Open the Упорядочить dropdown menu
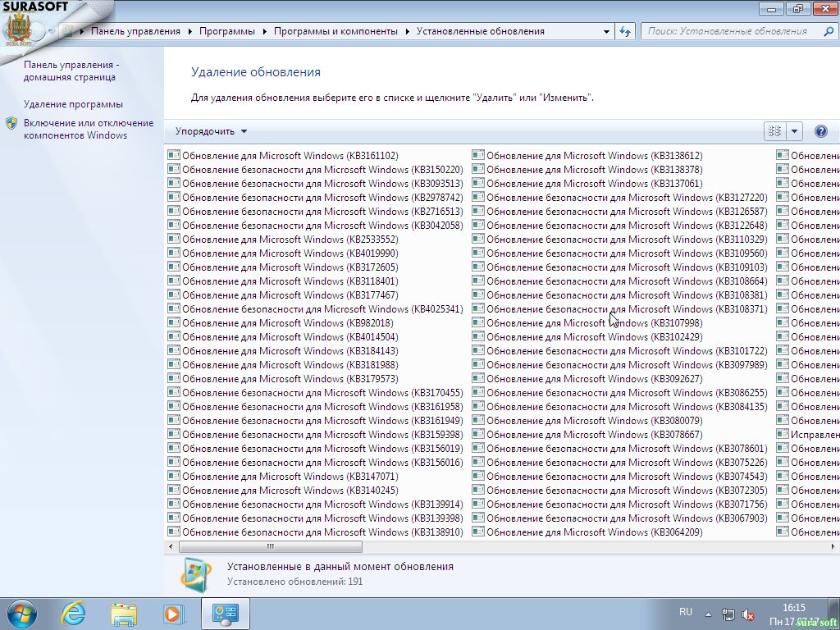 pyautogui.click(x=211, y=131)
